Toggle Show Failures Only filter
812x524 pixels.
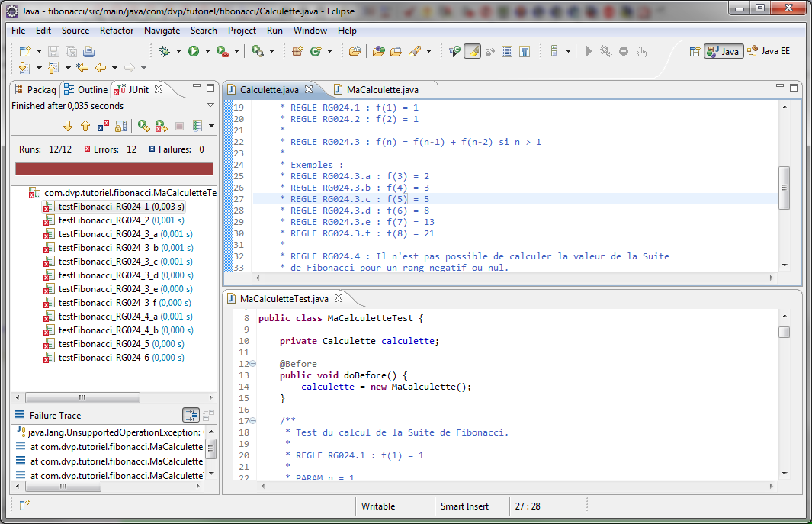[104, 126]
